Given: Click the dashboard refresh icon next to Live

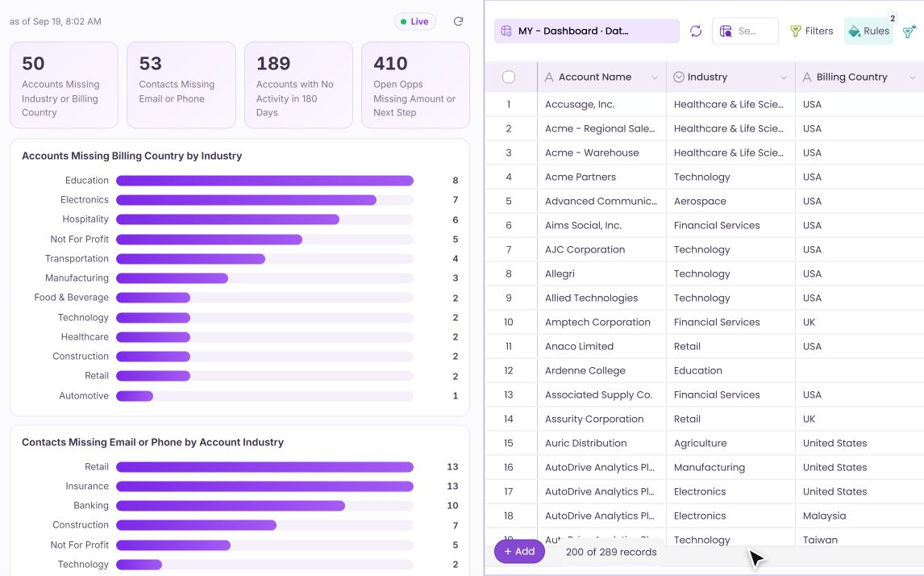Looking at the screenshot, I should (458, 21).
